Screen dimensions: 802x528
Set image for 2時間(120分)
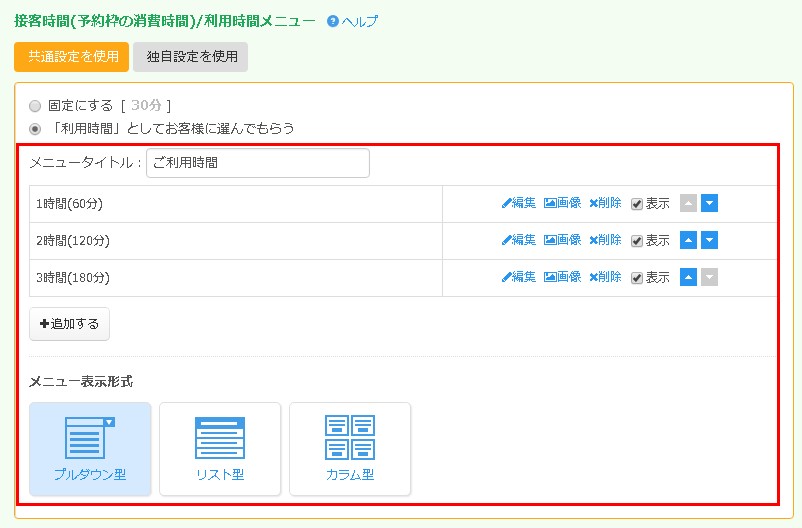(563, 240)
